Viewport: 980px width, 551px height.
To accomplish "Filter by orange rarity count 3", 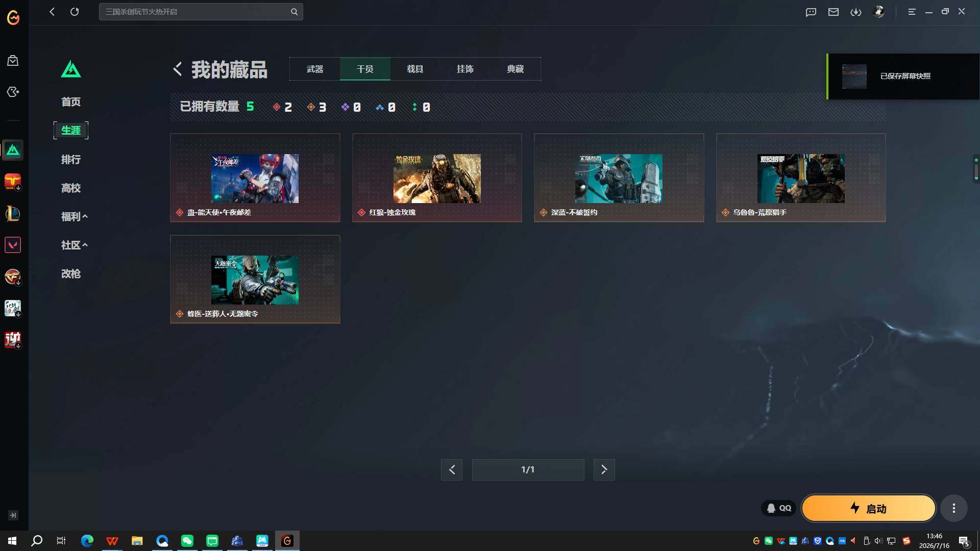I will point(317,107).
